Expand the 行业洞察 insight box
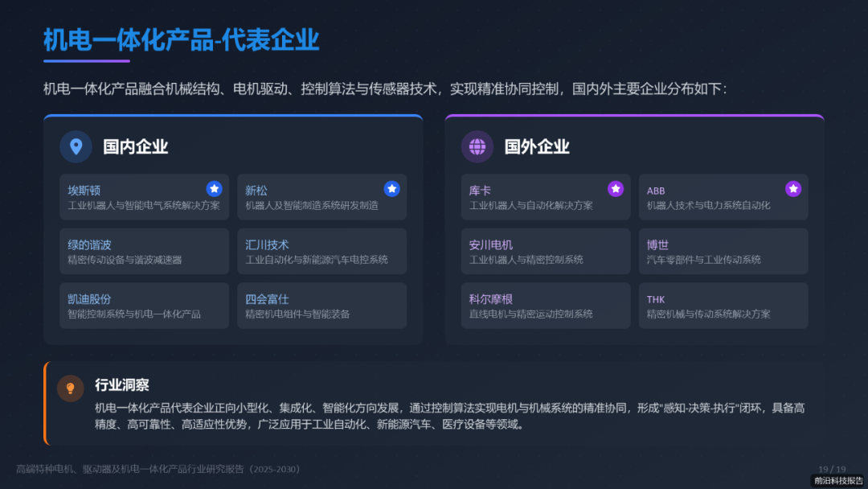The height and width of the screenshot is (489, 868). [434, 402]
